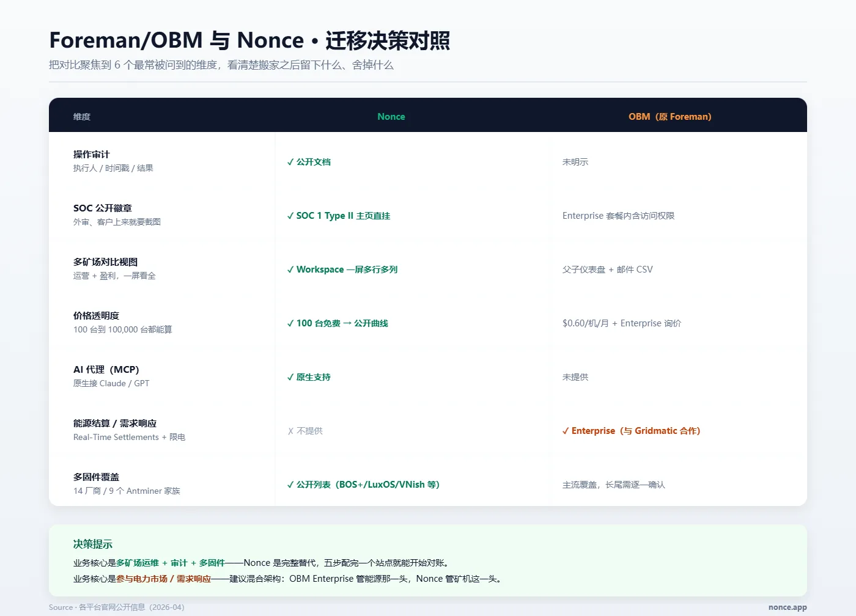The width and height of the screenshot is (856, 616).
Task: Click the '父子仪表盘 + 邮件 CSV' cell
Action: pos(608,269)
